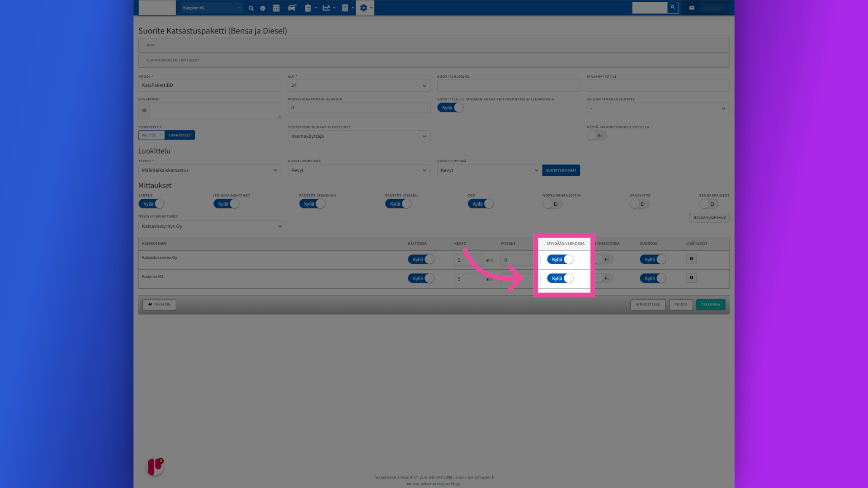
Task: Open the Valitse tunnisteet dropdown
Action: coord(151,135)
